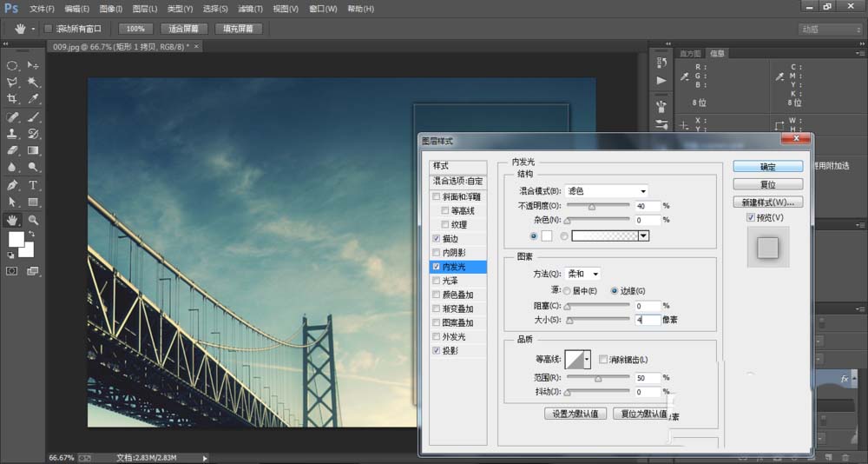Viewport: 868px width, 464px height.
Task: Click the 设置为默认值 button
Action: pos(575,414)
